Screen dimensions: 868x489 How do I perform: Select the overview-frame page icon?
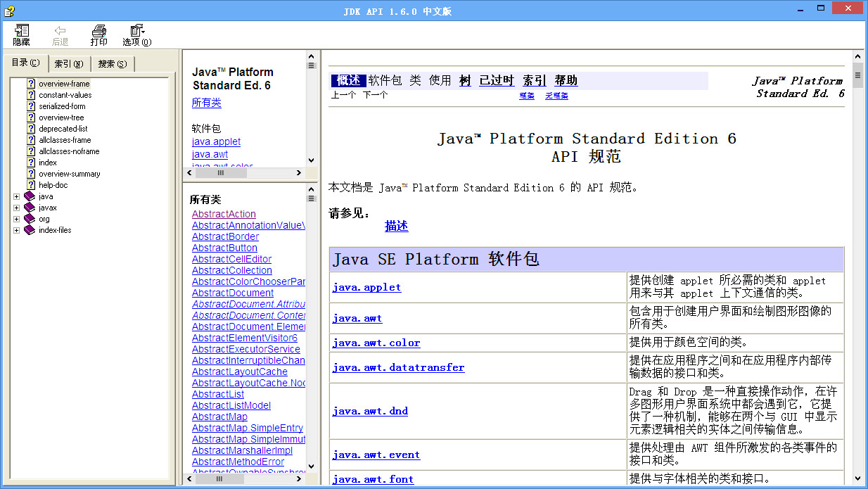tap(31, 84)
